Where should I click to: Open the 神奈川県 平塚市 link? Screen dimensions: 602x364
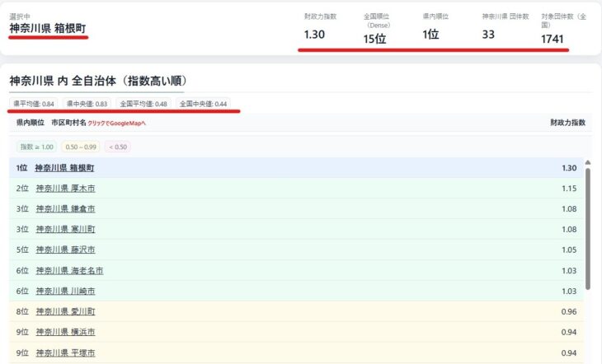tap(65, 352)
